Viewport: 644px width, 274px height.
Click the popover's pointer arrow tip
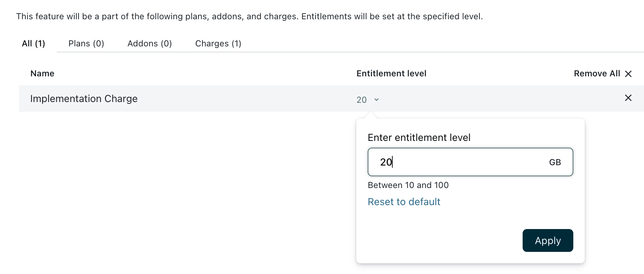pos(370,114)
